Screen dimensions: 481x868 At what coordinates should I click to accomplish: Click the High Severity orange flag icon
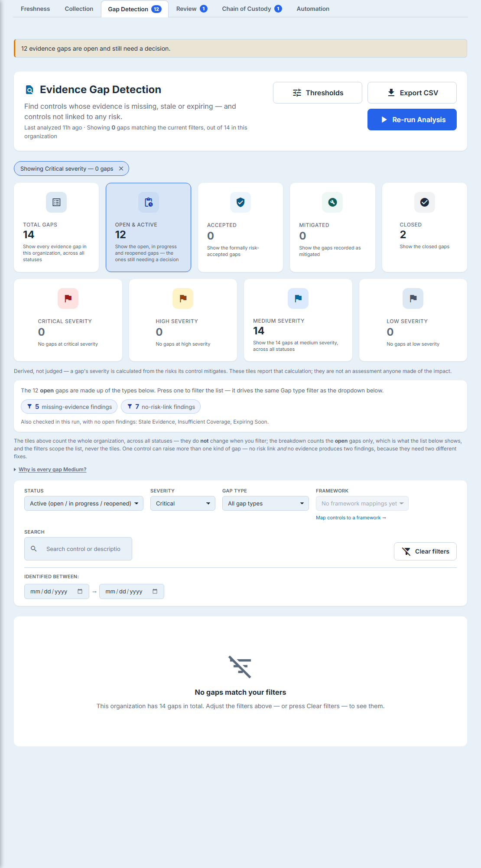183,298
